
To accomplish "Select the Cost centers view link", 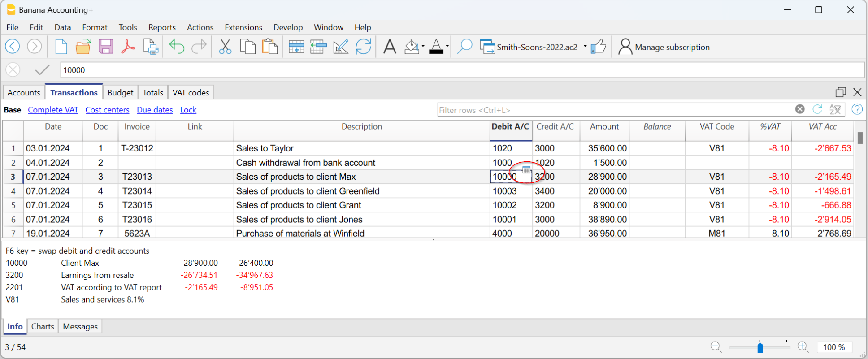I will [107, 110].
